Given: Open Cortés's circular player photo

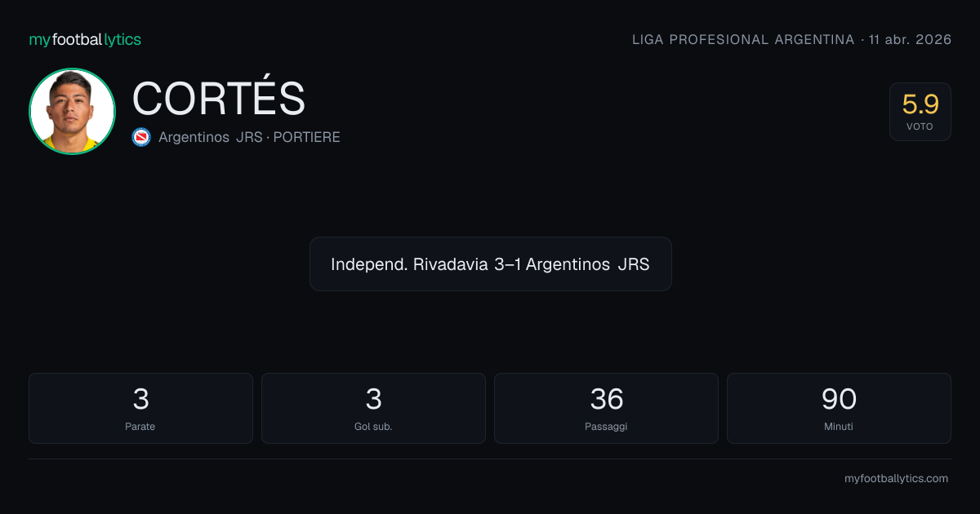Looking at the screenshot, I should (72, 111).
